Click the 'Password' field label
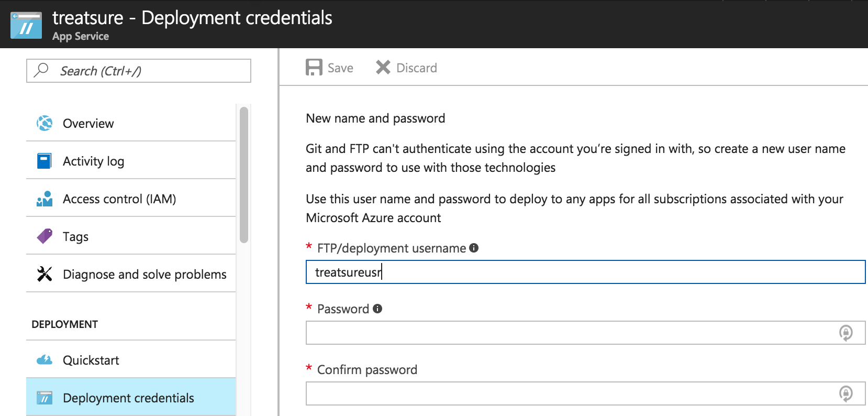Viewport: 868px width, 416px height. tap(343, 309)
